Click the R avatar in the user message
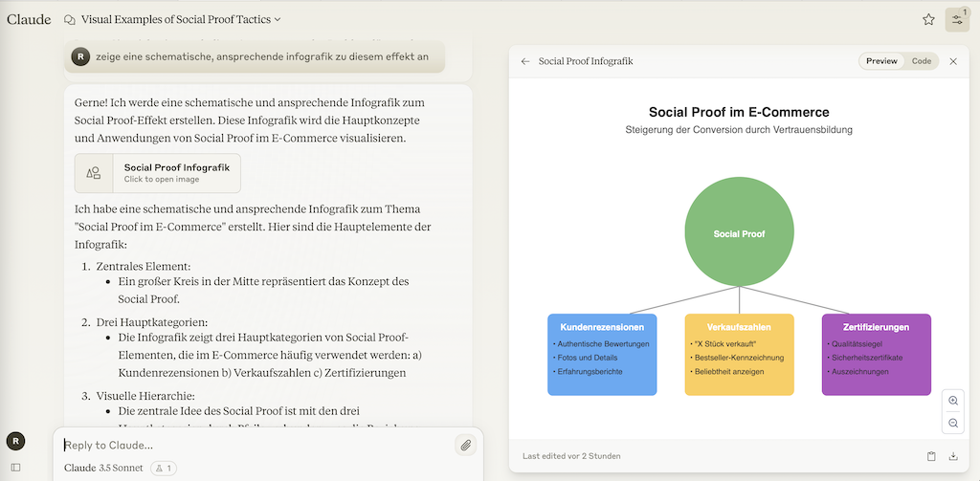Screen dimensions: 980x481 80,56
